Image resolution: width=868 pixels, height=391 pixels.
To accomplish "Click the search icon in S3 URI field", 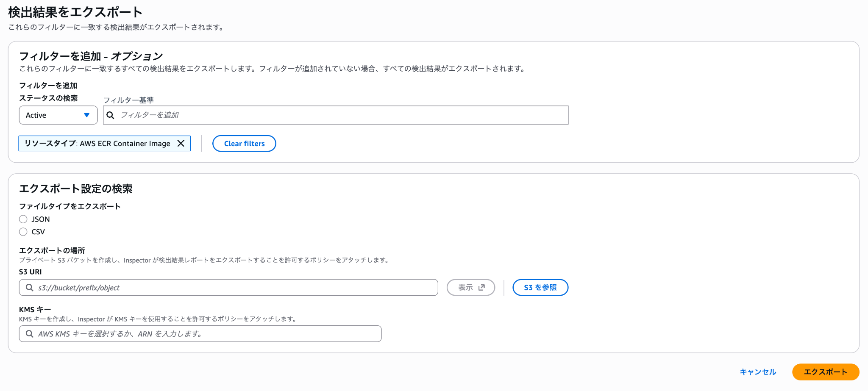I will coord(29,288).
